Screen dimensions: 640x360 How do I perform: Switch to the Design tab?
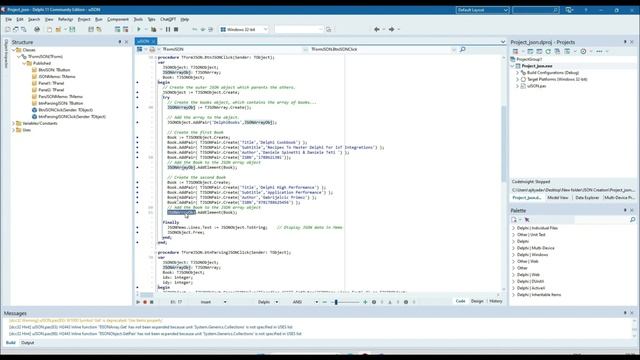pos(477,301)
